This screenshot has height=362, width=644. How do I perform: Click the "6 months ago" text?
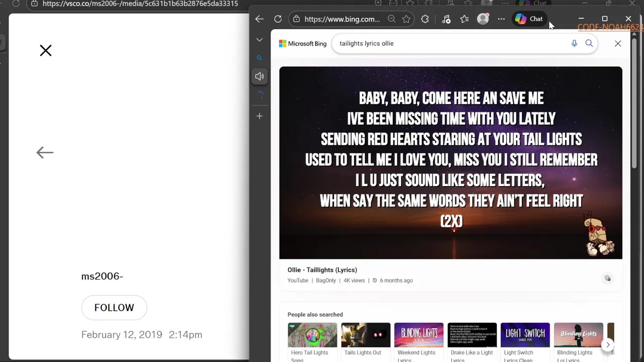396,281
